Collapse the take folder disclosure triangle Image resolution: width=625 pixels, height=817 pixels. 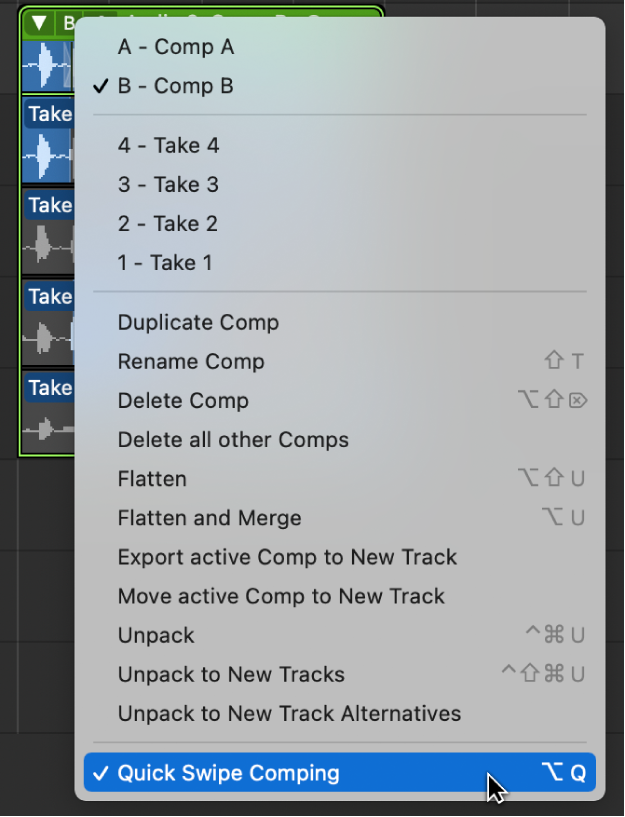point(36,22)
